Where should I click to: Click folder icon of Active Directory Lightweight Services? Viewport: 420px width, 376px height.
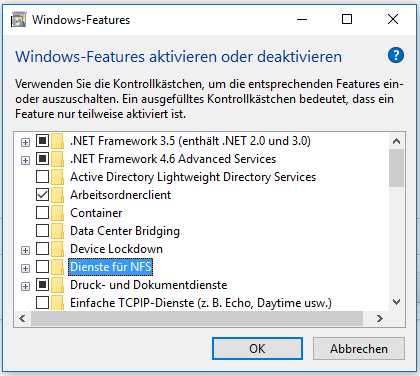coord(57,177)
